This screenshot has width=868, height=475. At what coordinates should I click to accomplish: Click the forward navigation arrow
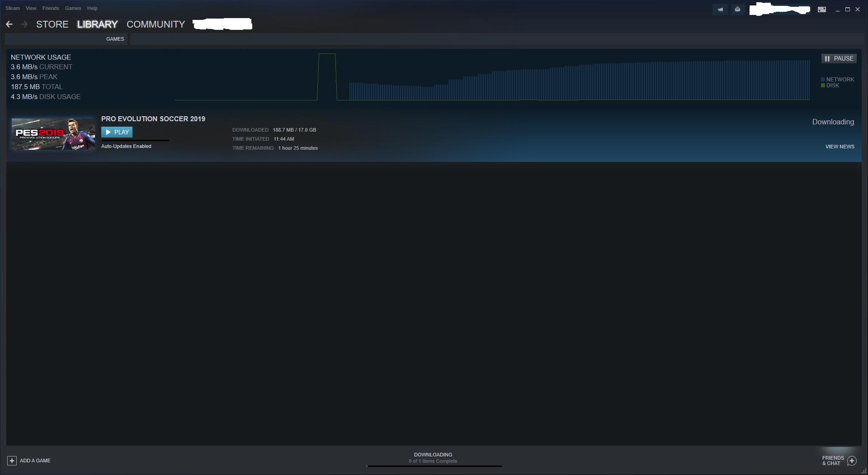tap(24, 24)
